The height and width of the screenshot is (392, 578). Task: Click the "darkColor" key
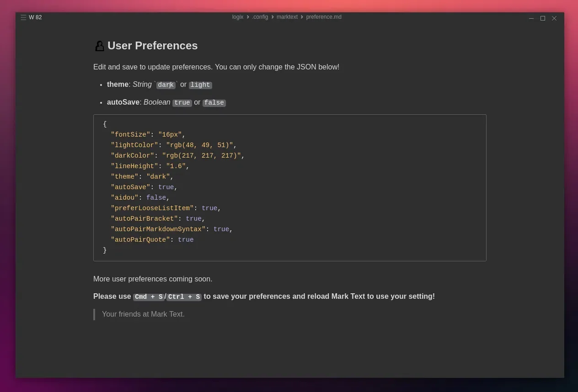pyautogui.click(x=132, y=156)
